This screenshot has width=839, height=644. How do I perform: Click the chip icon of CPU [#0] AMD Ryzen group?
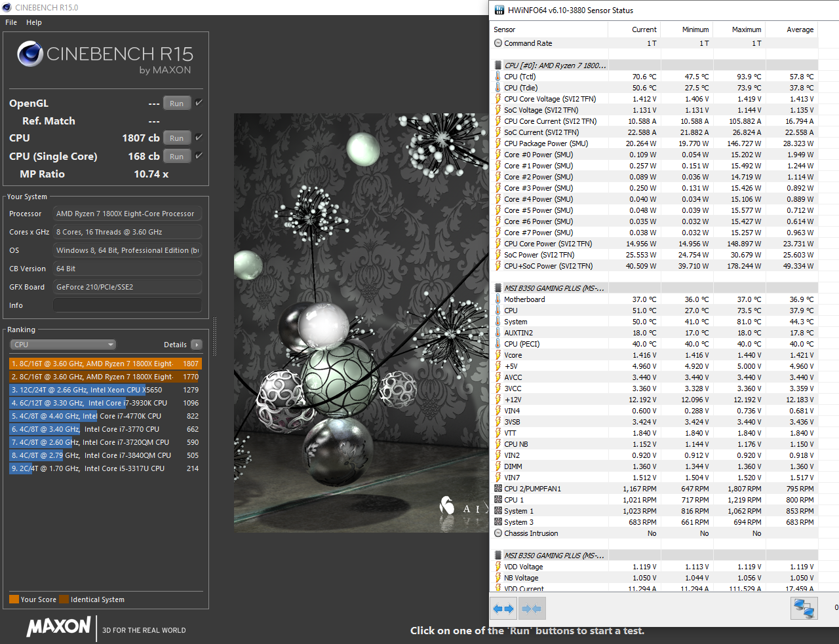pyautogui.click(x=498, y=66)
